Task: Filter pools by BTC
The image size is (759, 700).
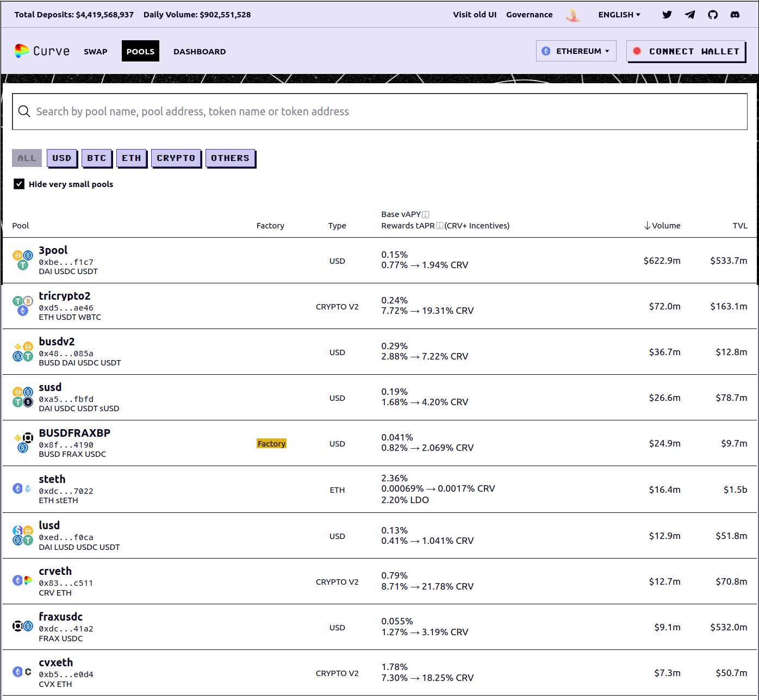Action: pyautogui.click(x=96, y=158)
